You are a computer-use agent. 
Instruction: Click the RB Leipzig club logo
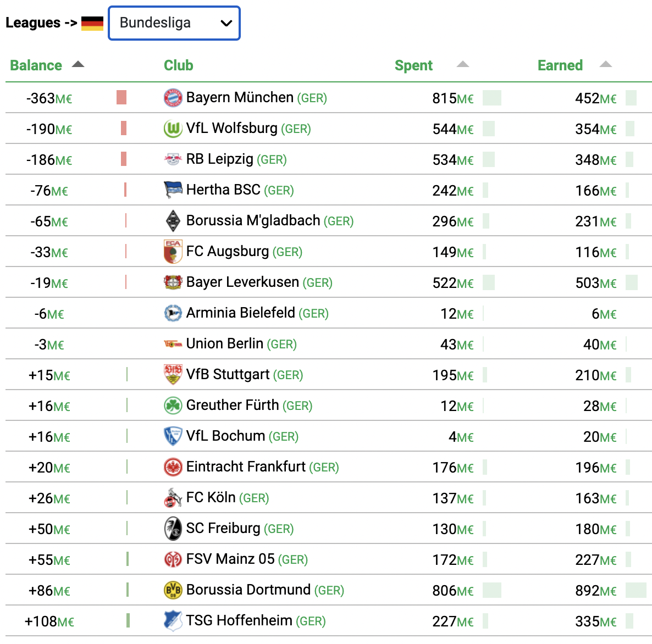tap(173, 159)
